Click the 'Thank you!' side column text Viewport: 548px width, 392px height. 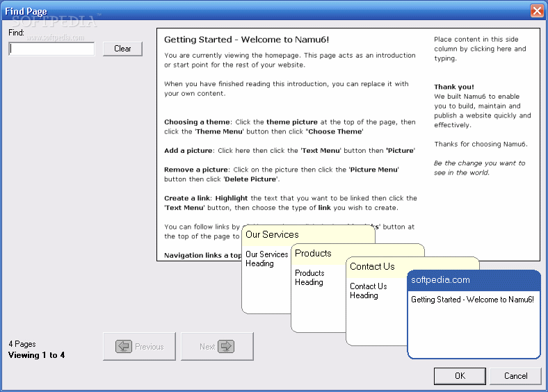(454, 87)
